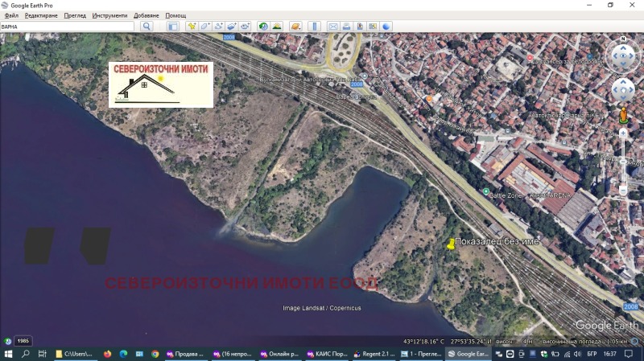Switch to the 'Продава' taskbar window
The height and width of the screenshot is (361, 644).
pos(185,354)
